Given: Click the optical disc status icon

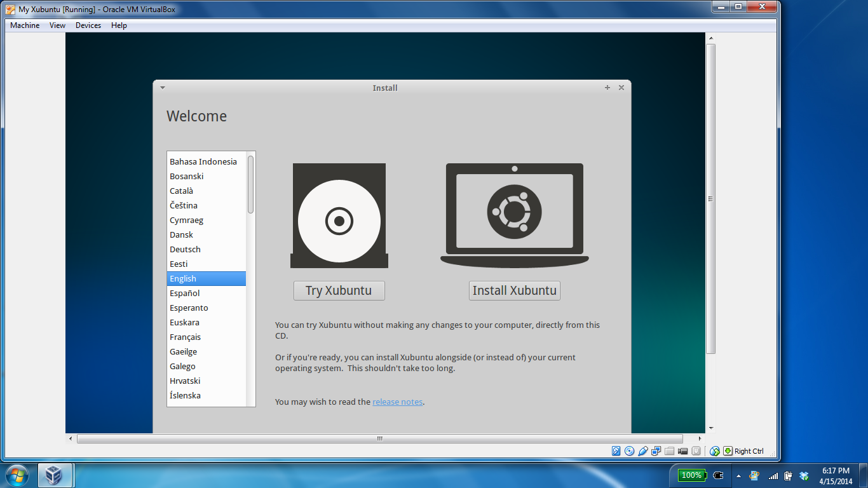Looking at the screenshot, I should tap(629, 451).
